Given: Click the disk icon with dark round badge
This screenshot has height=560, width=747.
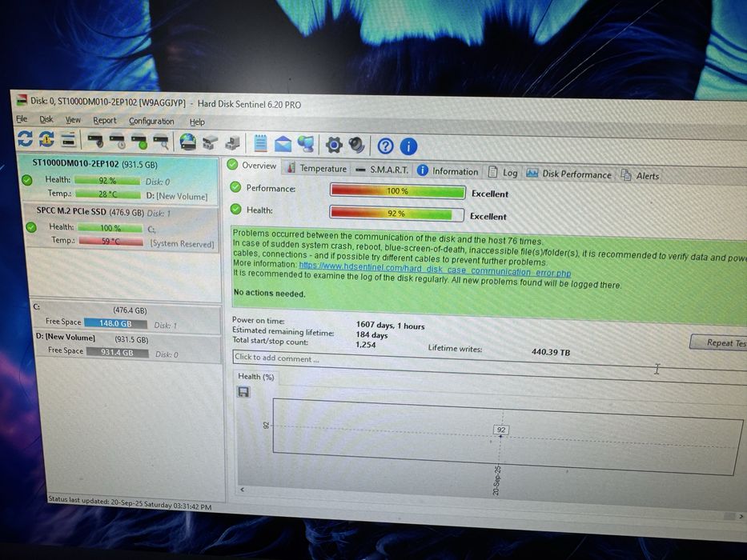Looking at the screenshot, I should pyautogui.click(x=95, y=141).
